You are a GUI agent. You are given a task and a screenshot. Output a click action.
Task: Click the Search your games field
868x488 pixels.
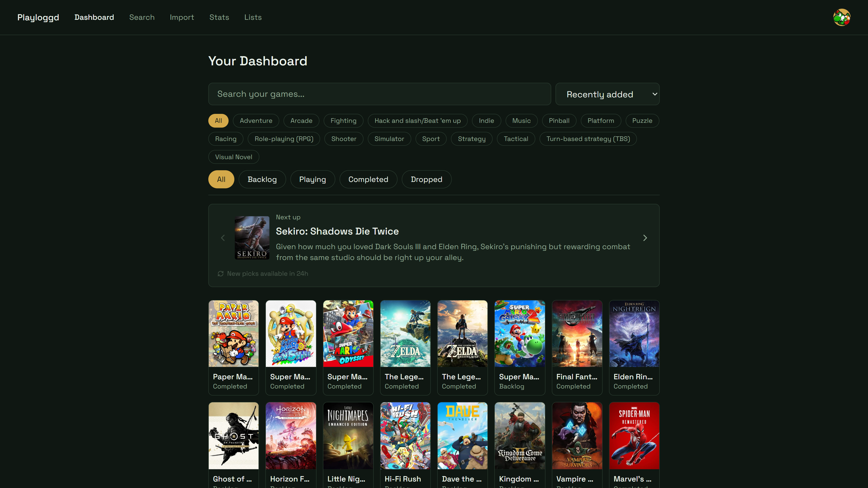click(x=379, y=94)
